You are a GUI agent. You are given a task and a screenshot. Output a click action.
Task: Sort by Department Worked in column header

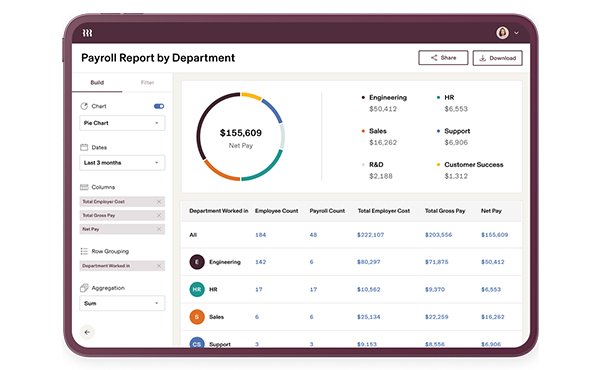(218, 211)
